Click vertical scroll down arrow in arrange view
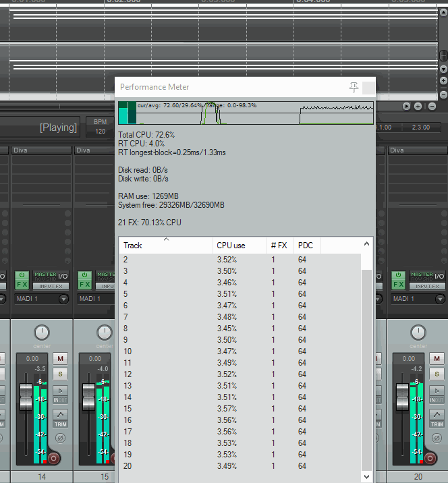This screenshot has width=448, height=483. (x=443, y=69)
